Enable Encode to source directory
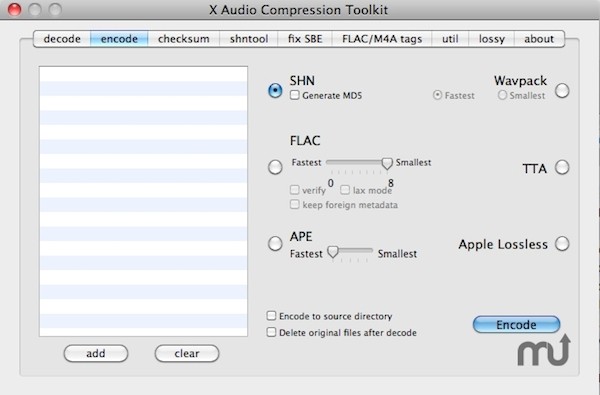 271,316
